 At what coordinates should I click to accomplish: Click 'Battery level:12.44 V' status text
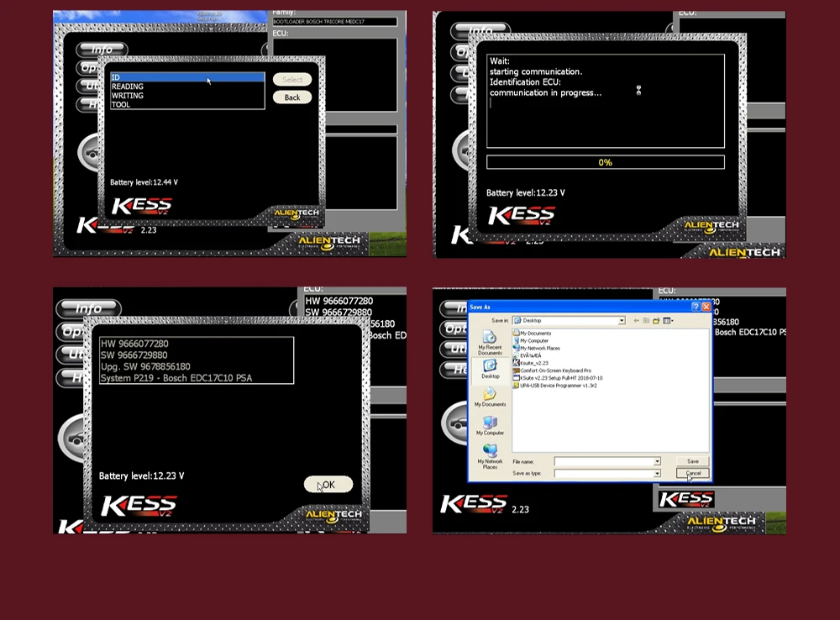click(x=144, y=182)
